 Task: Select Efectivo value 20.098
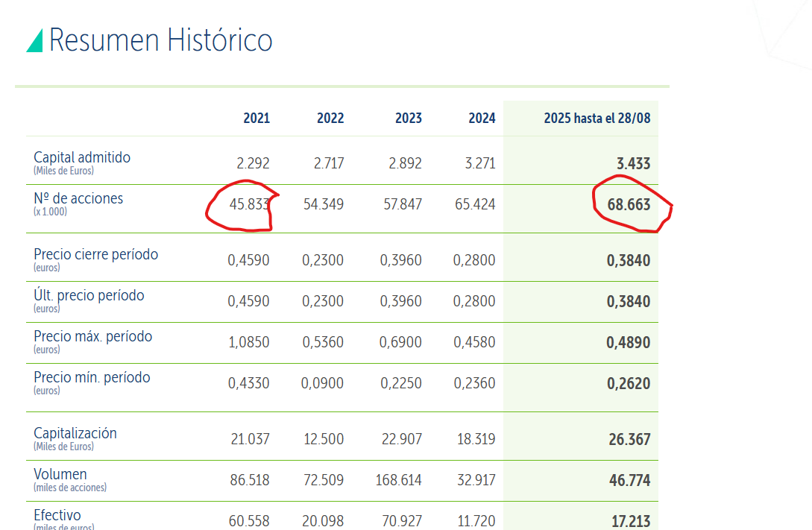click(x=323, y=520)
